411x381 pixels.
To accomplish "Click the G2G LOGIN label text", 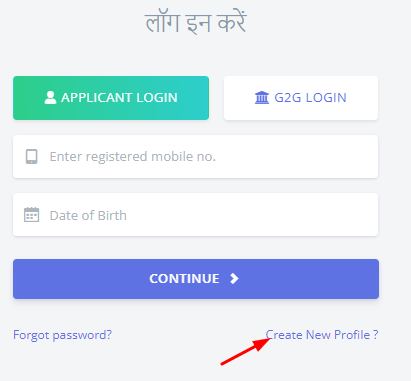I will (310, 98).
